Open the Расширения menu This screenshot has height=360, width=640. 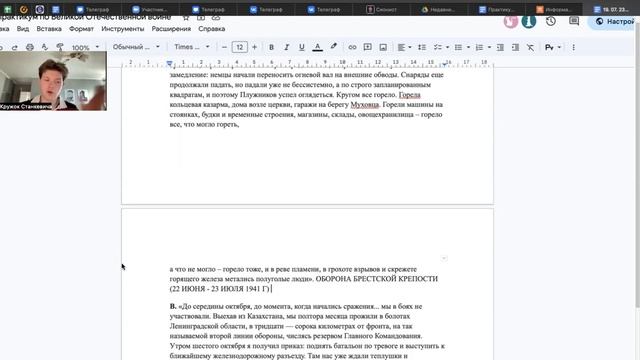click(171, 29)
